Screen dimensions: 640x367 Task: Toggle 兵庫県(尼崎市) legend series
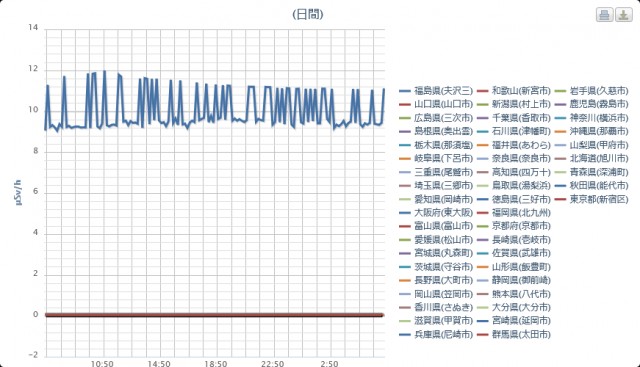(x=436, y=334)
